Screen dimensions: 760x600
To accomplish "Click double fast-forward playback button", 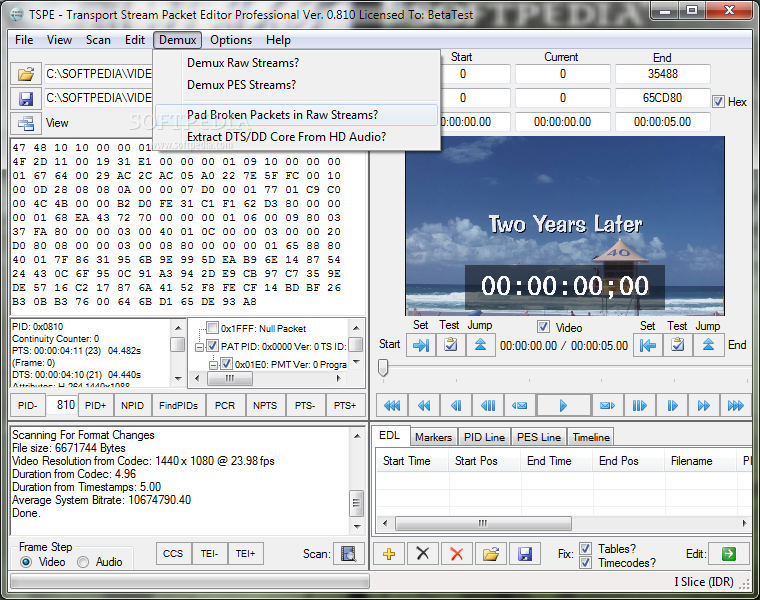I will tap(704, 406).
